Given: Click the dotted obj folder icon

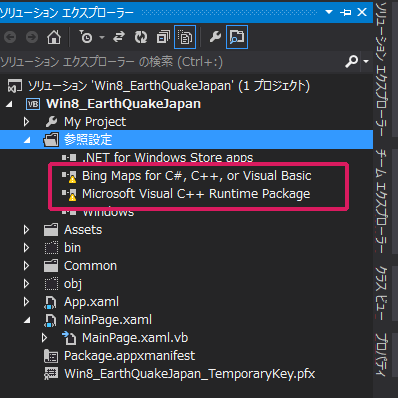Looking at the screenshot, I should tap(51, 284).
